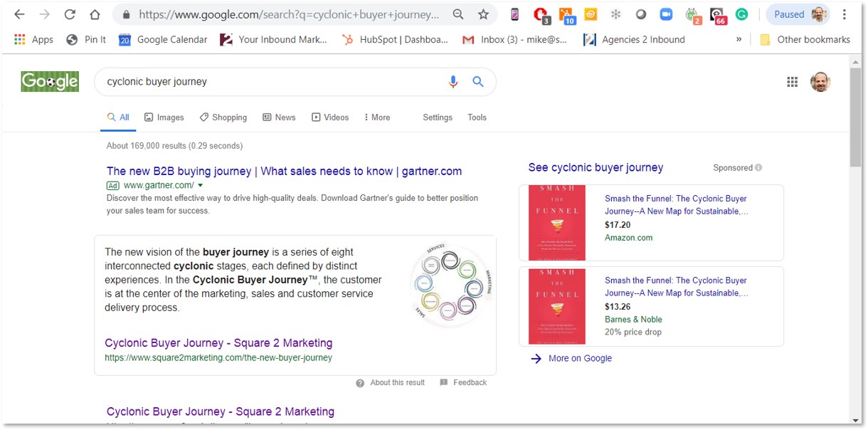This screenshot has height=430, width=868.
Task: Click the page's vertical scrollbar thumb
Action: pos(856,117)
